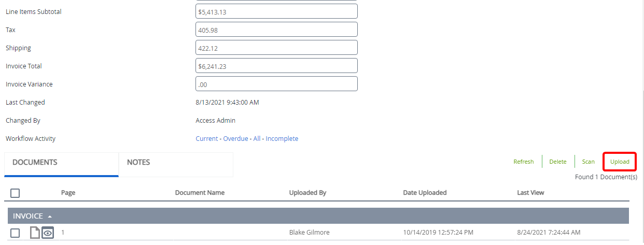Click the eye icon to view document

[48, 233]
